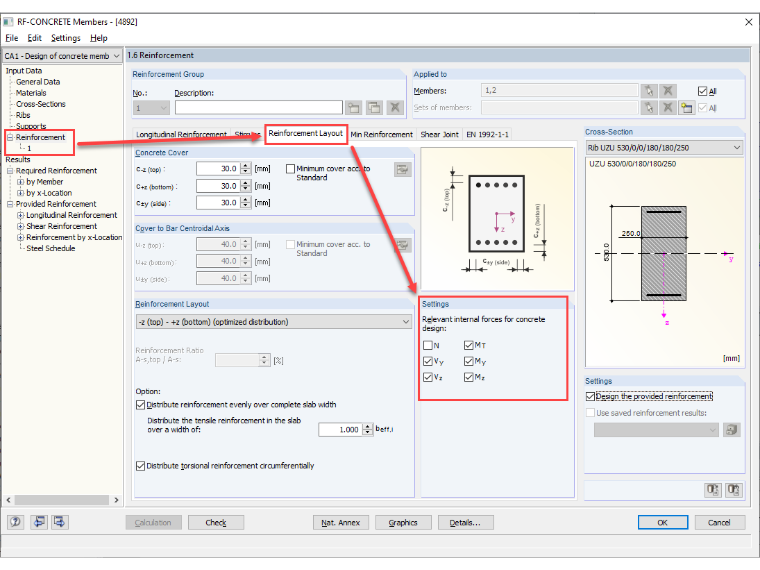Toggle Design the provided reinforcement checkbox
760x570 pixels.
(x=590, y=396)
